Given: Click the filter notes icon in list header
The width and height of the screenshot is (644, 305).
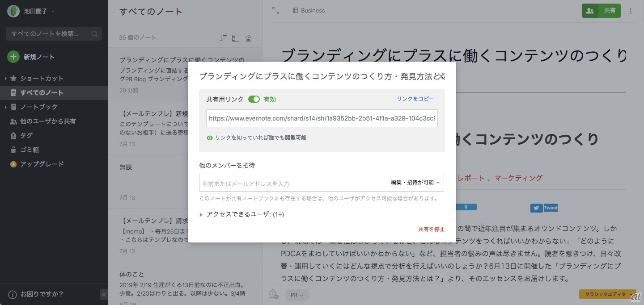Looking at the screenshot, I should click(x=248, y=38).
